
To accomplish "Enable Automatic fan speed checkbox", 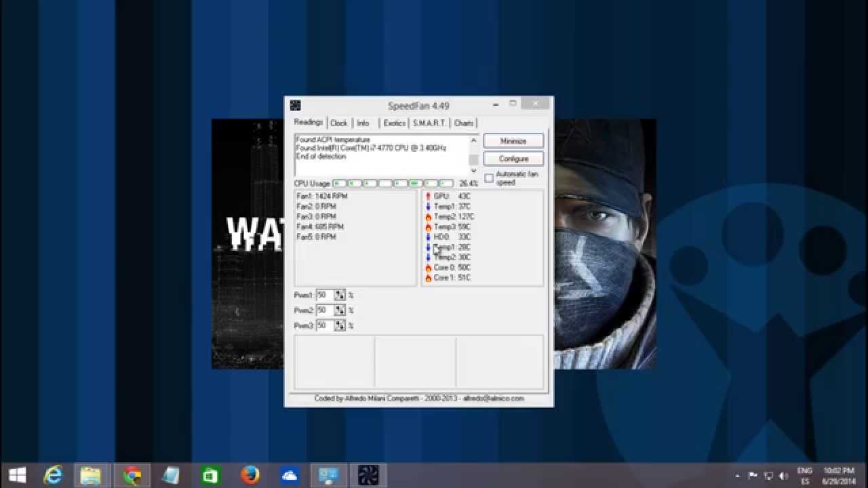I will (489, 178).
